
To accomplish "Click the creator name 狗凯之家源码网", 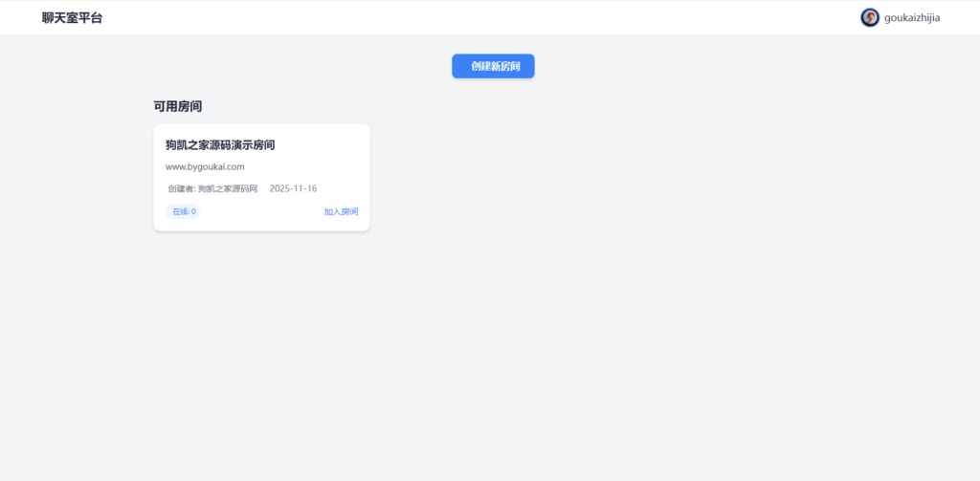I will (228, 188).
